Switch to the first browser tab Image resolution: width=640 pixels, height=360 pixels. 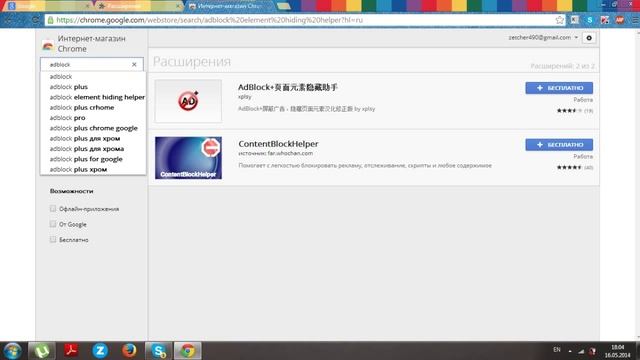[x=47, y=6]
